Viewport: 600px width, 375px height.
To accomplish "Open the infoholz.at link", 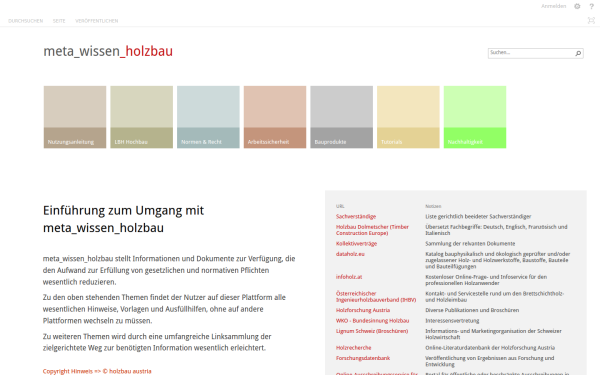I will tap(349, 277).
